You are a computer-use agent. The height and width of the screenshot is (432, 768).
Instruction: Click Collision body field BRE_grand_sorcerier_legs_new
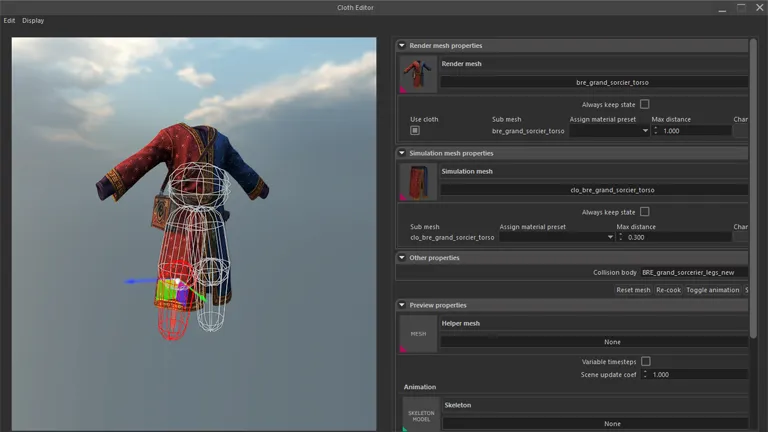coord(694,272)
